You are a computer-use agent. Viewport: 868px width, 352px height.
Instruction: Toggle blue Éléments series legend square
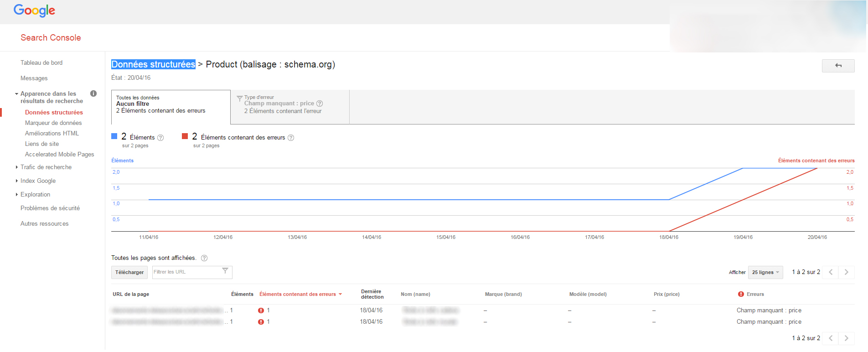pos(114,136)
